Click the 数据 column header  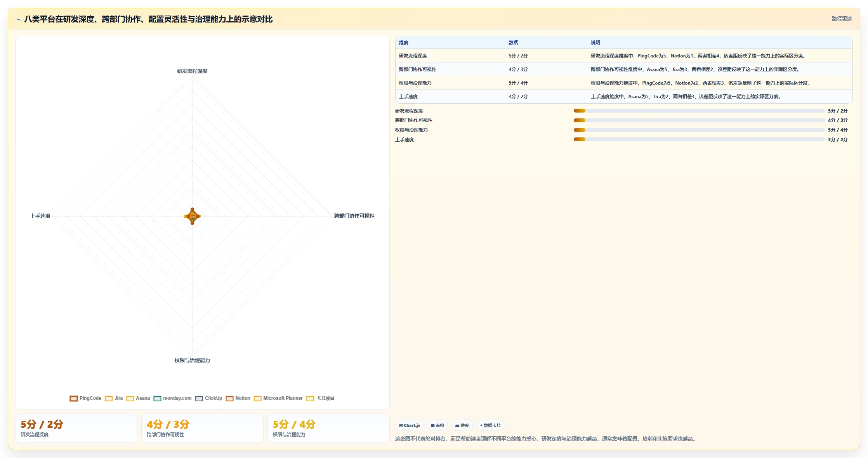[513, 43]
